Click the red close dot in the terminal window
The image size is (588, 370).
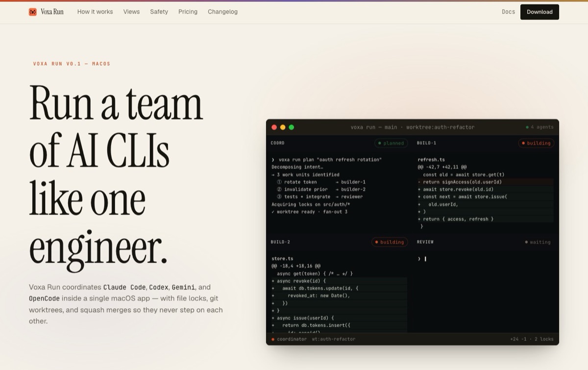[274, 127]
